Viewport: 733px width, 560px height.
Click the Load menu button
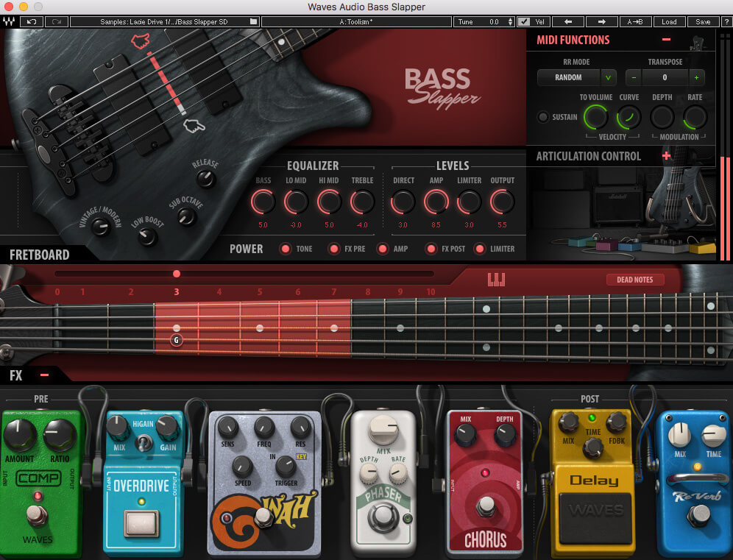(669, 21)
